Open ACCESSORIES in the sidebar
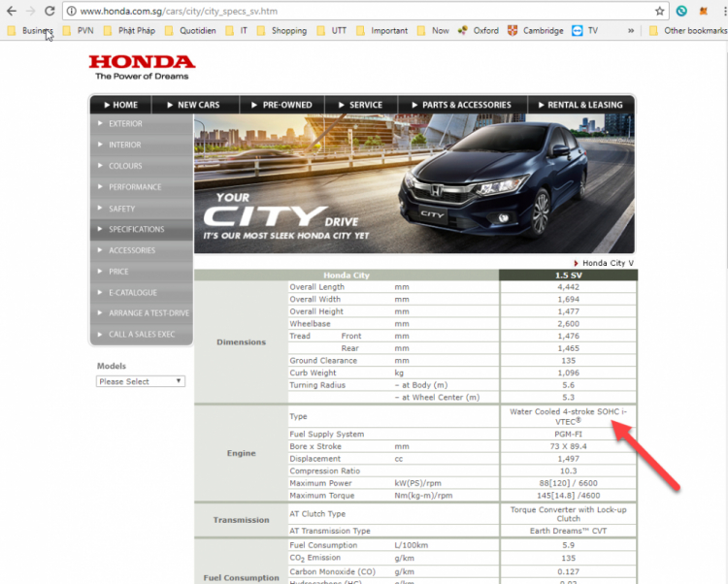The width and height of the screenshot is (728, 584). 142,250
